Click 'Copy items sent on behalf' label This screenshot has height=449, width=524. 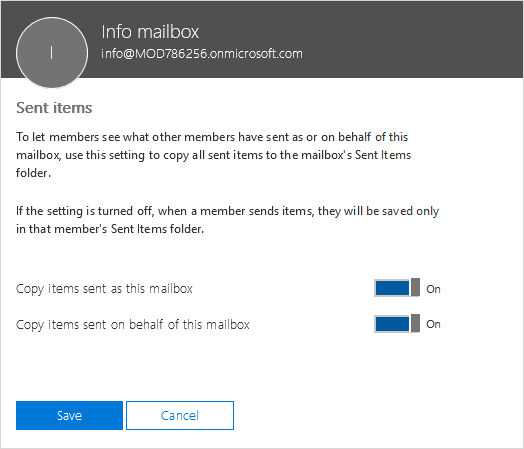pyautogui.click(x=133, y=324)
